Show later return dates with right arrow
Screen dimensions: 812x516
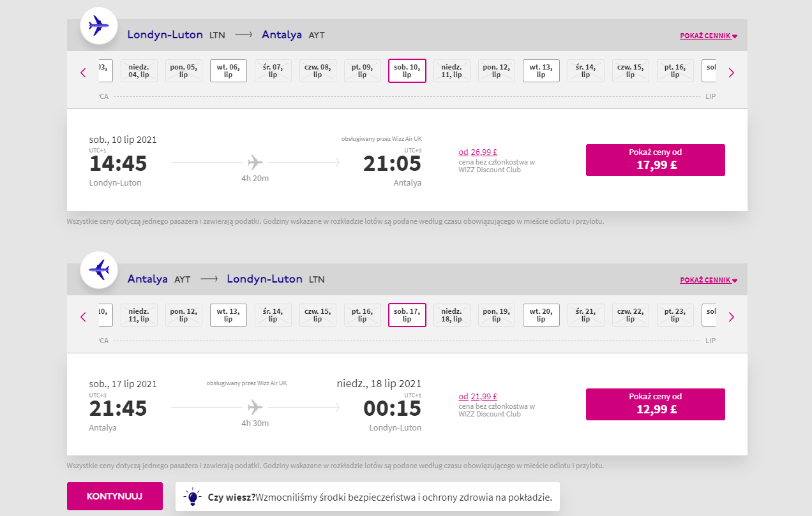tap(732, 317)
